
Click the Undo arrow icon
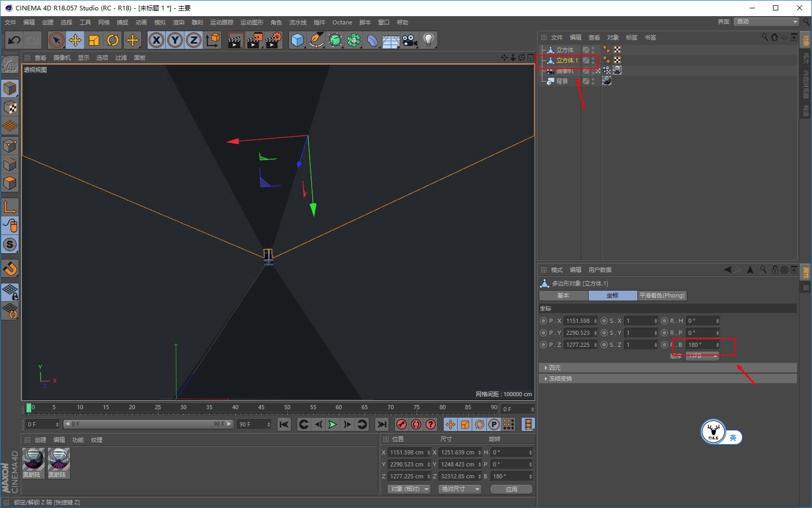point(15,40)
